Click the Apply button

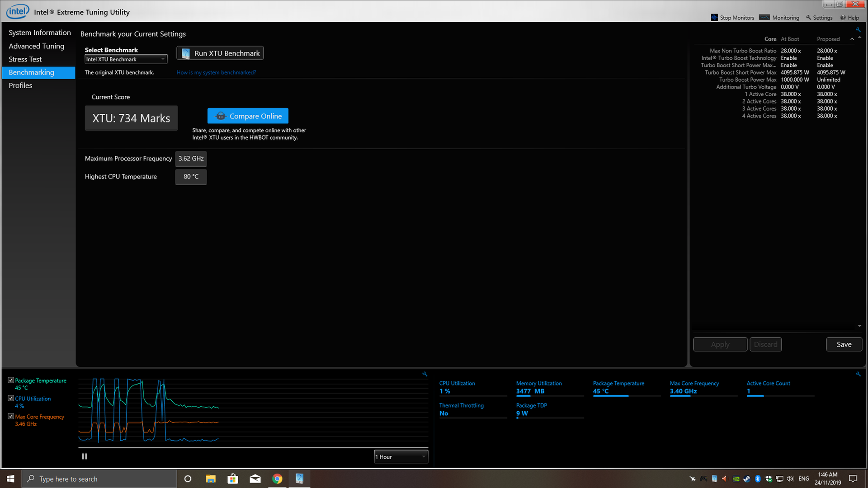(x=720, y=344)
